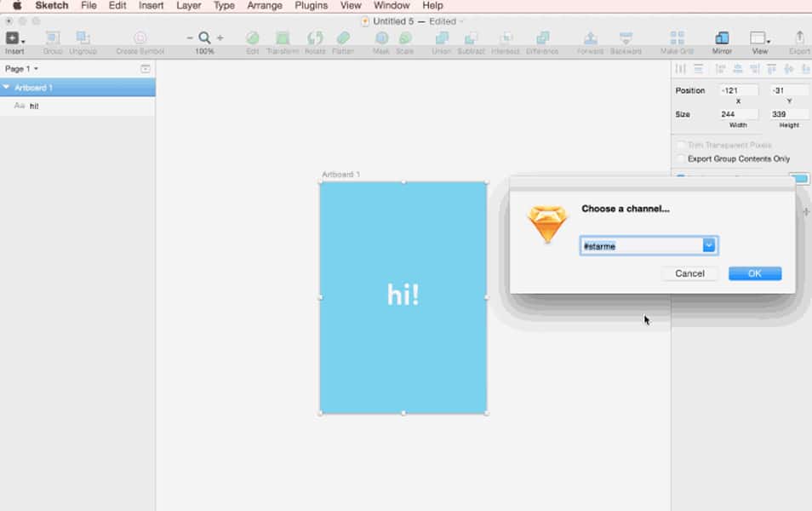Screen dimensions: 812x511
Task: Cancel the Choose a channel dialog
Action: 689,273
